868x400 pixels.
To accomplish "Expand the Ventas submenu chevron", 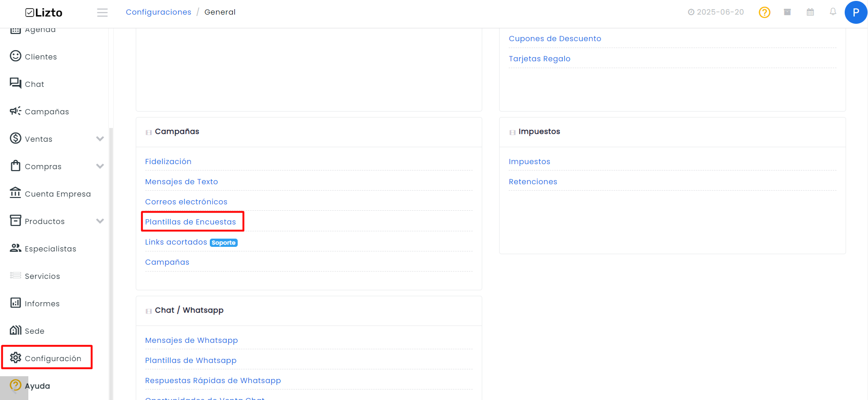I will 100,139.
